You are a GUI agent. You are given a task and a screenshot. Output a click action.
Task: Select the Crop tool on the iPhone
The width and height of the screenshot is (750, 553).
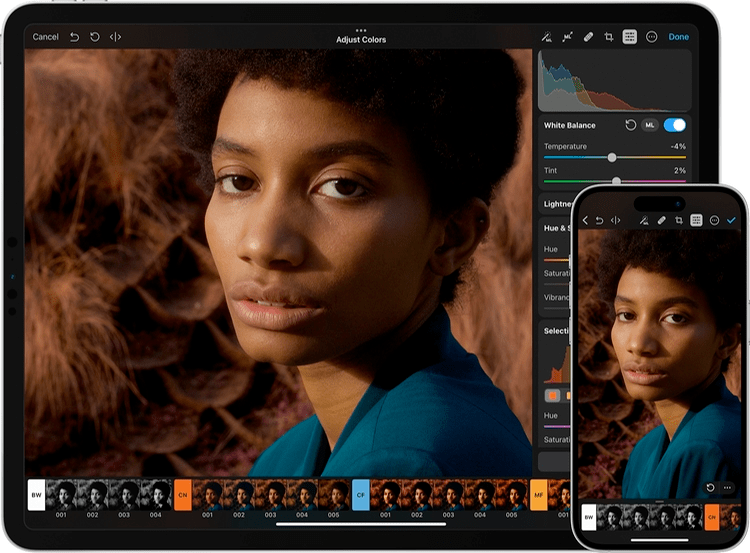pyautogui.click(x=679, y=220)
